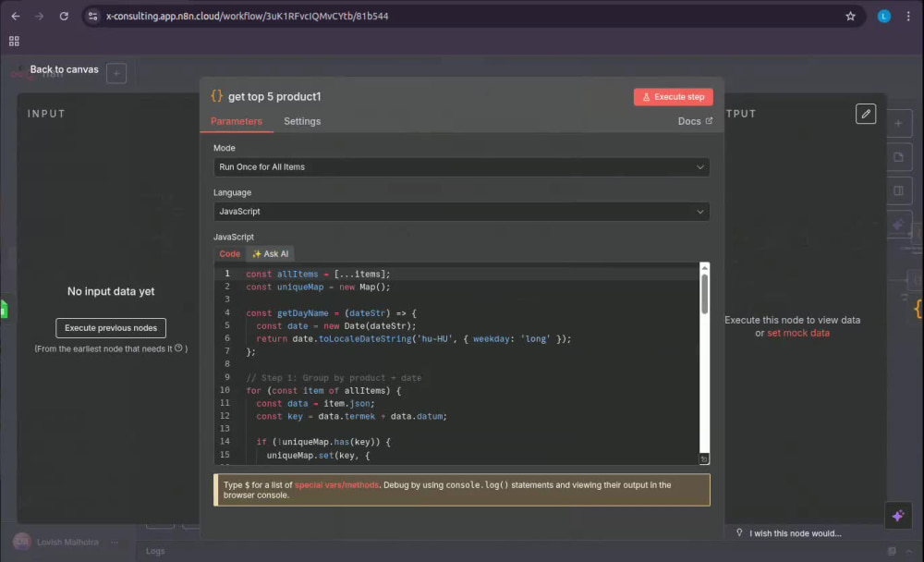Select the Code tab in editor
924x562 pixels.
coord(230,254)
